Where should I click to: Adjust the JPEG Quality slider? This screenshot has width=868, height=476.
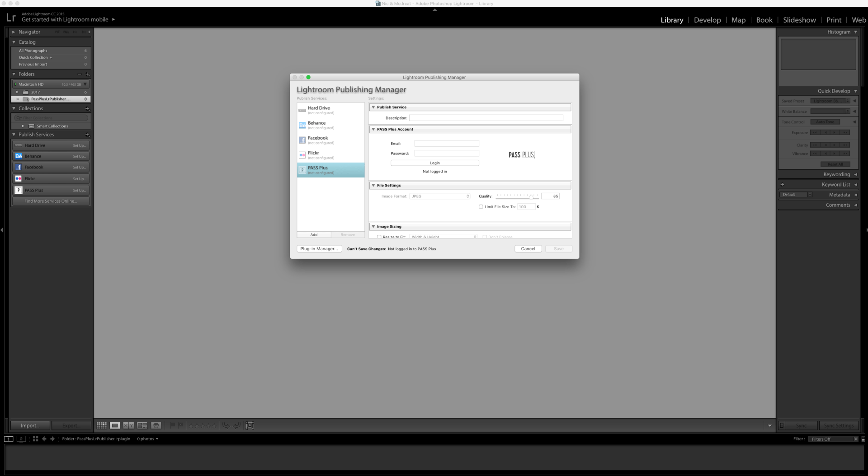click(531, 196)
